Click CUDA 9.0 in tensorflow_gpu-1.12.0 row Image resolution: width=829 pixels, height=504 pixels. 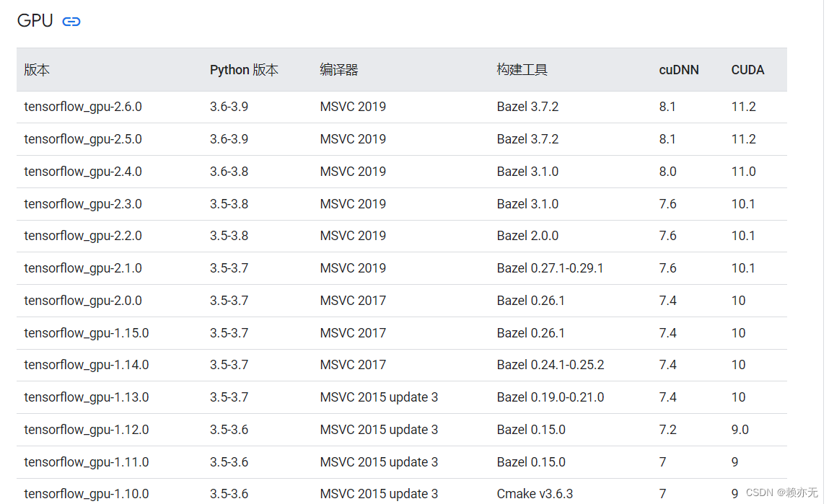tap(740, 430)
